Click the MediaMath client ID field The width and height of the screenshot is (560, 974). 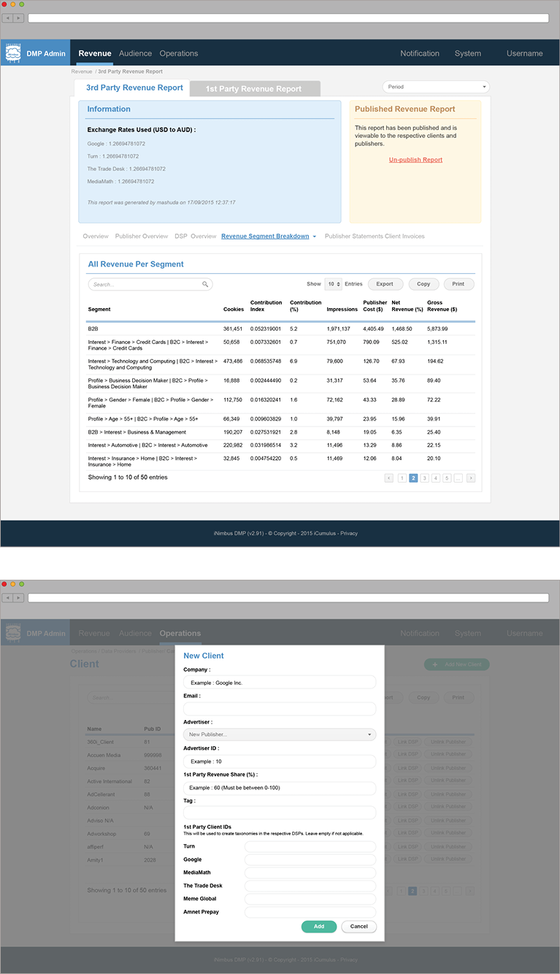(310, 873)
